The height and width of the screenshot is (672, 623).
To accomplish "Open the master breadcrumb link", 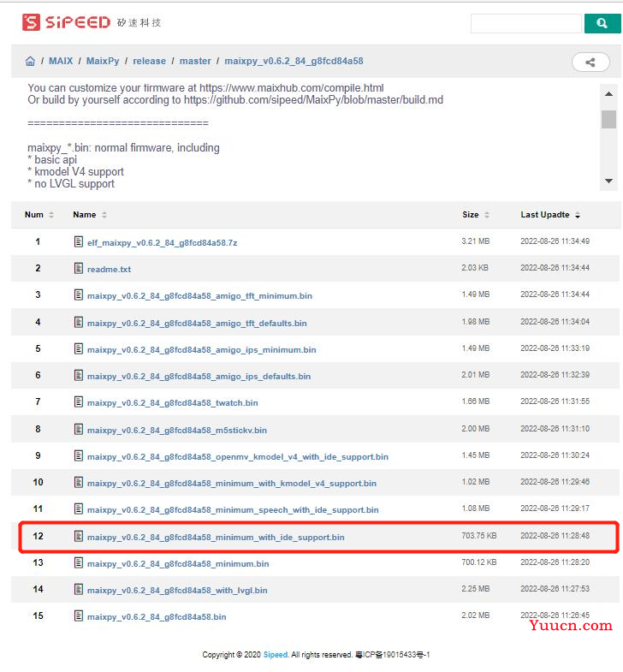I will [195, 61].
